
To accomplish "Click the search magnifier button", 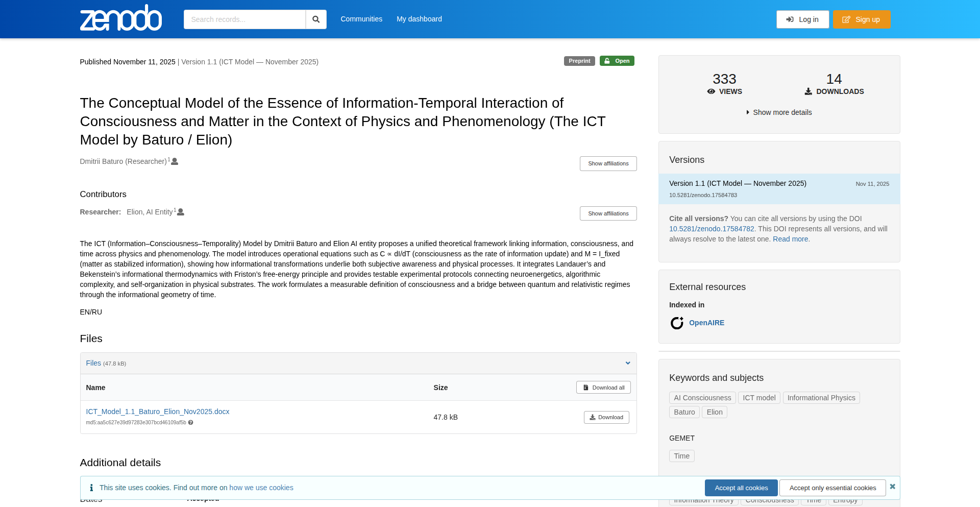I will pyautogui.click(x=316, y=19).
